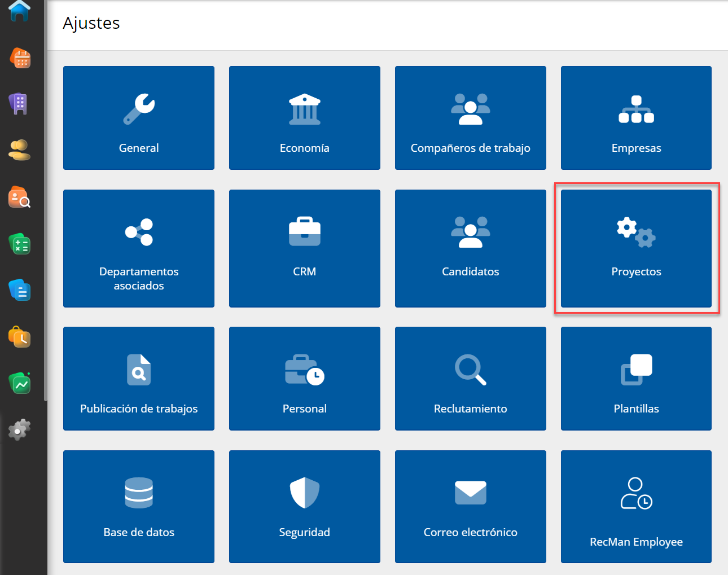Open the General settings tile

tap(139, 118)
